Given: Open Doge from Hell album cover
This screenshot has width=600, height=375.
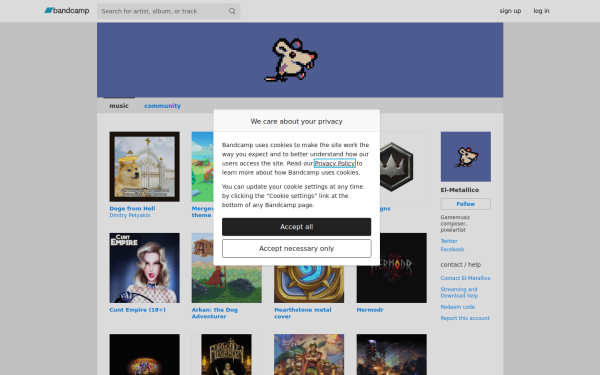Looking at the screenshot, I should (x=144, y=167).
